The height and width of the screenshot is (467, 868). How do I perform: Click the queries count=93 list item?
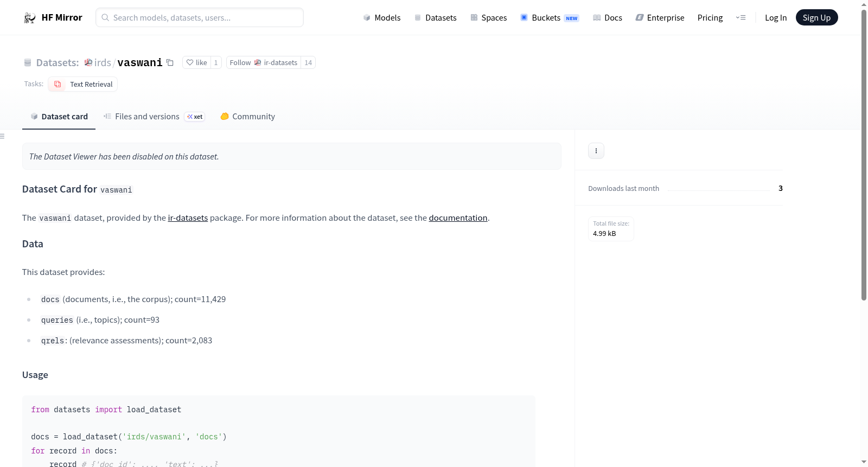[x=100, y=320]
